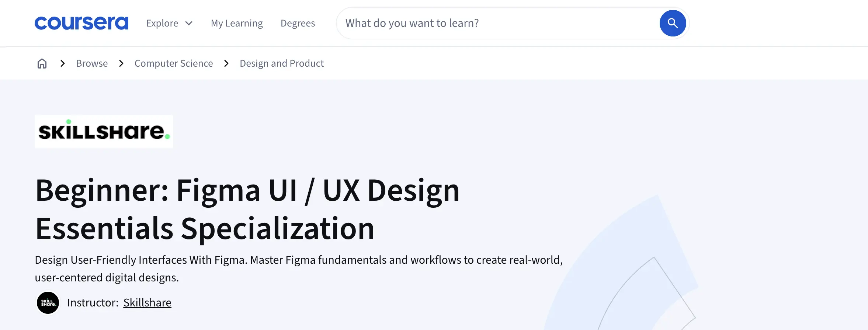Click the 'Beginner: Figma UI / UX Design' title
Screen dimensions: 868x330
point(247,209)
